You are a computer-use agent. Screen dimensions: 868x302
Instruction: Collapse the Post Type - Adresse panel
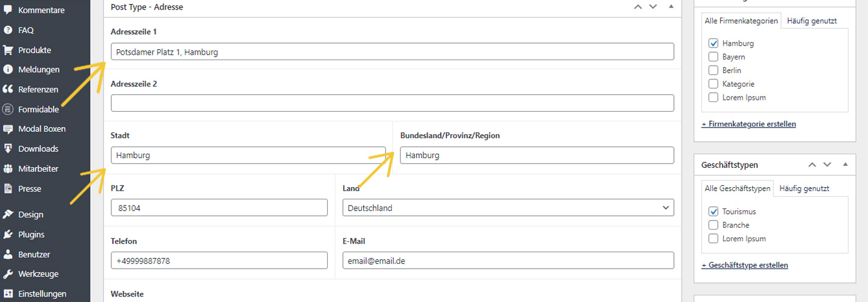pos(671,7)
